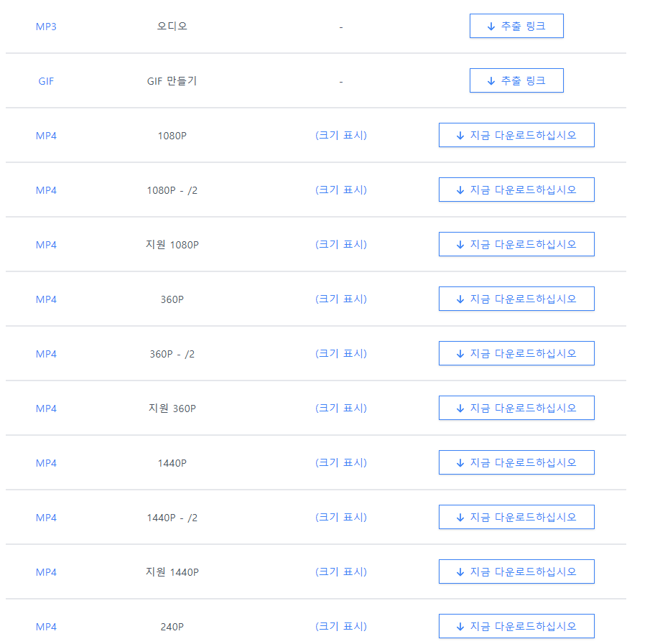The height and width of the screenshot is (644, 655).
Task: Download the 1080P - /2 MP4
Action: [x=516, y=190]
